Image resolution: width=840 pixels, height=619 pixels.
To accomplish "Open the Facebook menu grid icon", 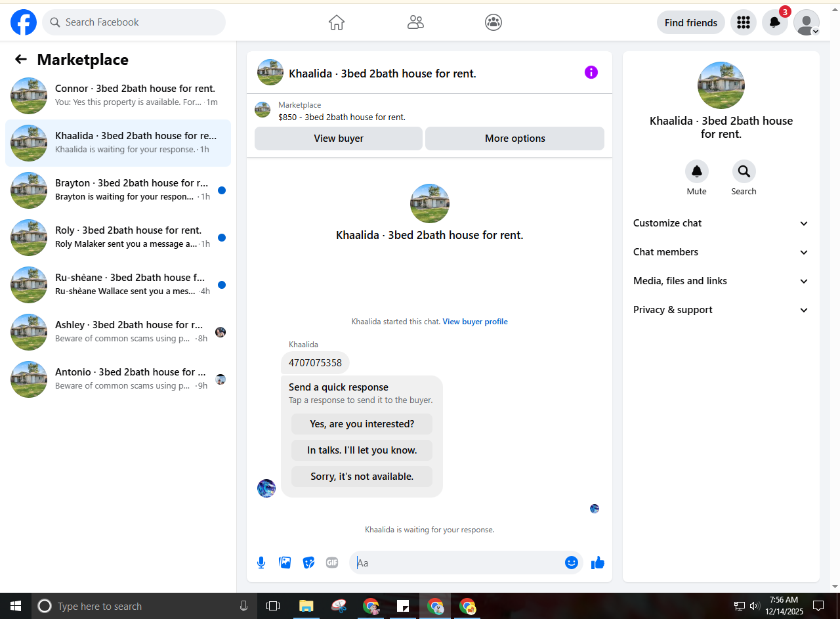I will pyautogui.click(x=744, y=22).
